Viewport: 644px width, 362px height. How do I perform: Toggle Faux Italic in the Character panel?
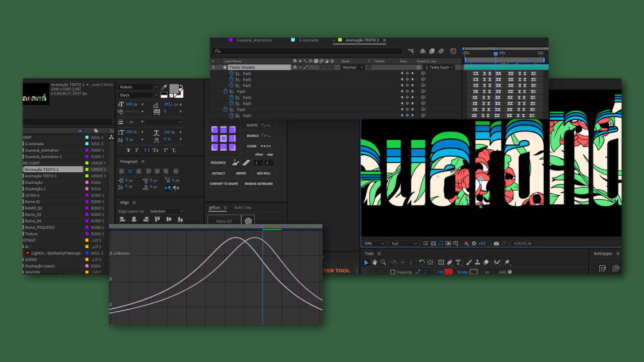click(x=137, y=150)
